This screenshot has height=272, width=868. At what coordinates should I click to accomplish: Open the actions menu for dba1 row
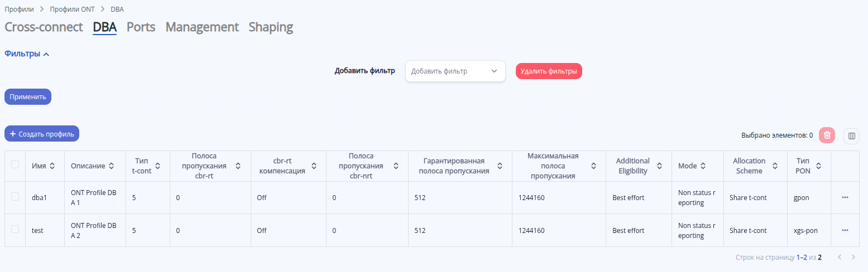pyautogui.click(x=845, y=197)
